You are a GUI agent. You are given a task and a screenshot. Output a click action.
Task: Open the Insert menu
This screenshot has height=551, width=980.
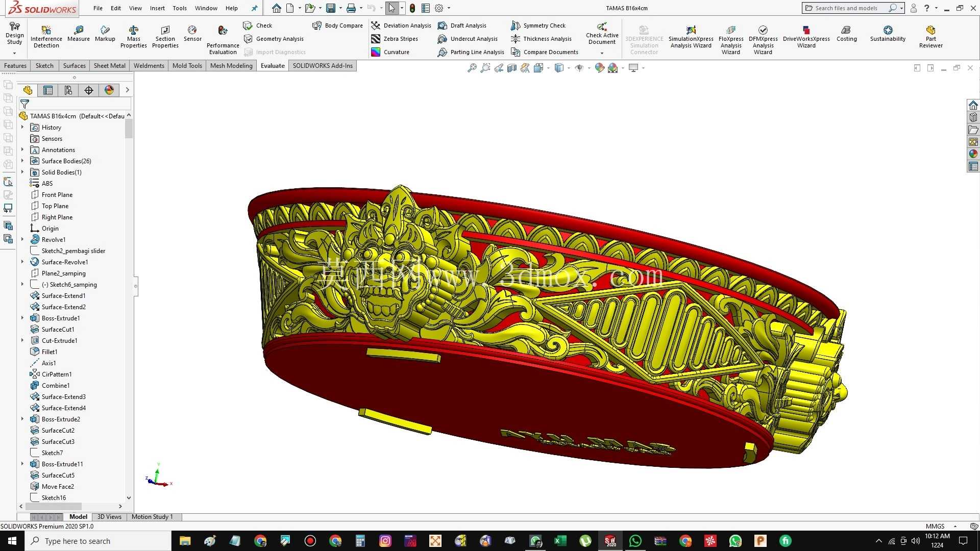[x=157, y=8]
